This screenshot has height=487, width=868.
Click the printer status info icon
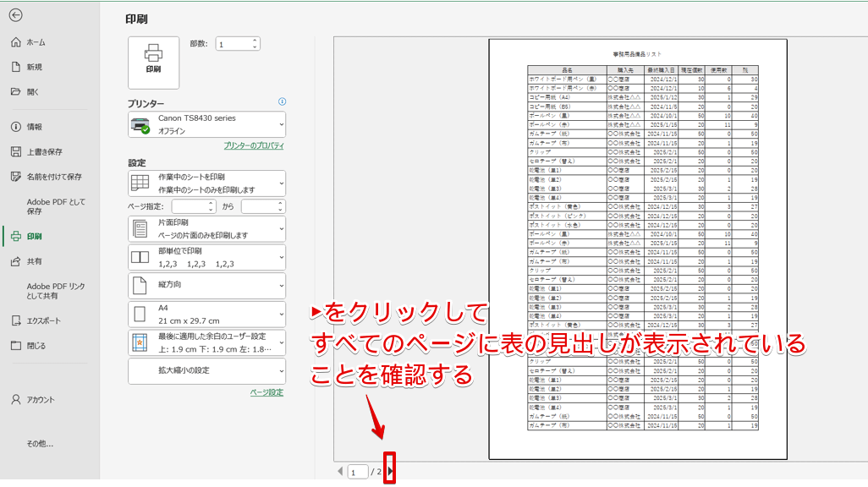(x=283, y=102)
